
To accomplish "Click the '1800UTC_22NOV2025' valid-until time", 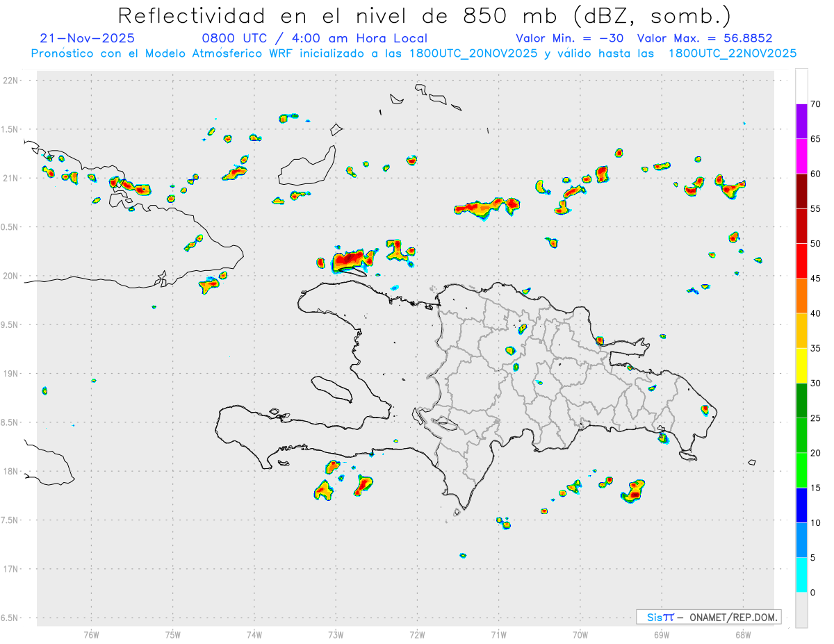I will (732, 53).
